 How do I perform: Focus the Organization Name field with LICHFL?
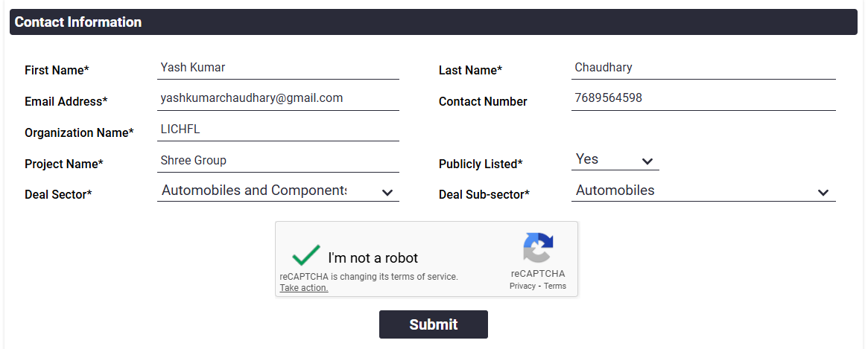(278, 130)
